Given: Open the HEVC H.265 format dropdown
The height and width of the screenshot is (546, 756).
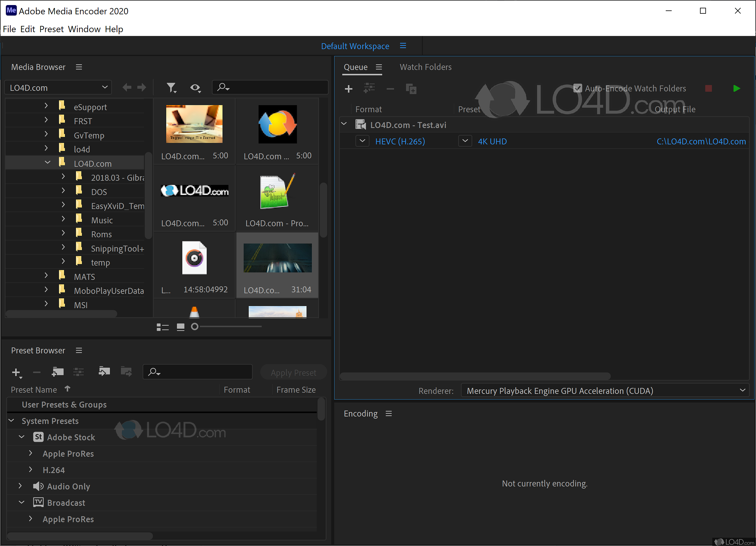Looking at the screenshot, I should point(362,141).
